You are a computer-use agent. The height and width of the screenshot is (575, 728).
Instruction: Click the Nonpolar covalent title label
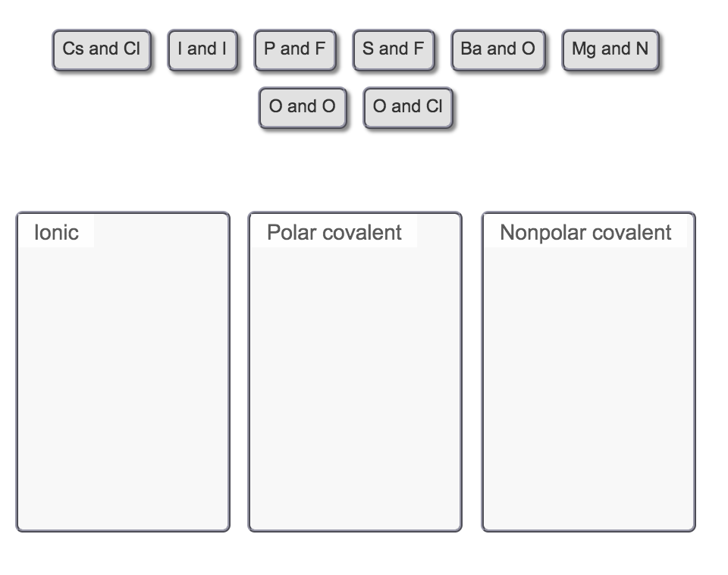(x=585, y=233)
